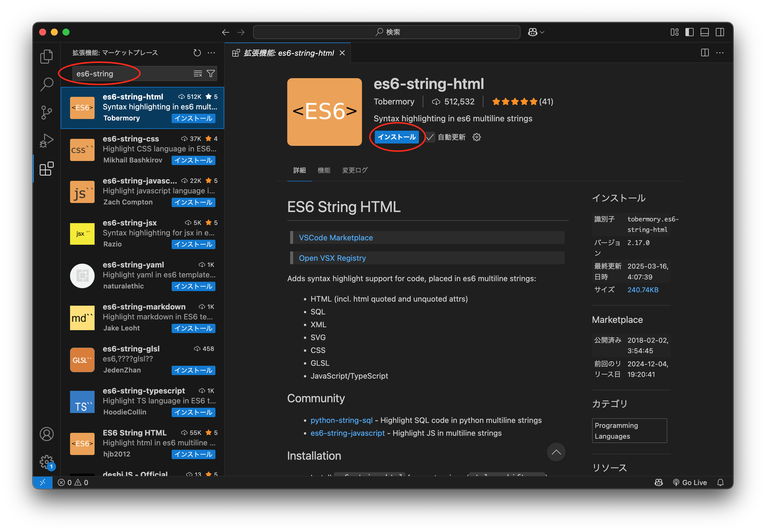Click the extension settings gear icon
766x532 pixels.
click(476, 137)
